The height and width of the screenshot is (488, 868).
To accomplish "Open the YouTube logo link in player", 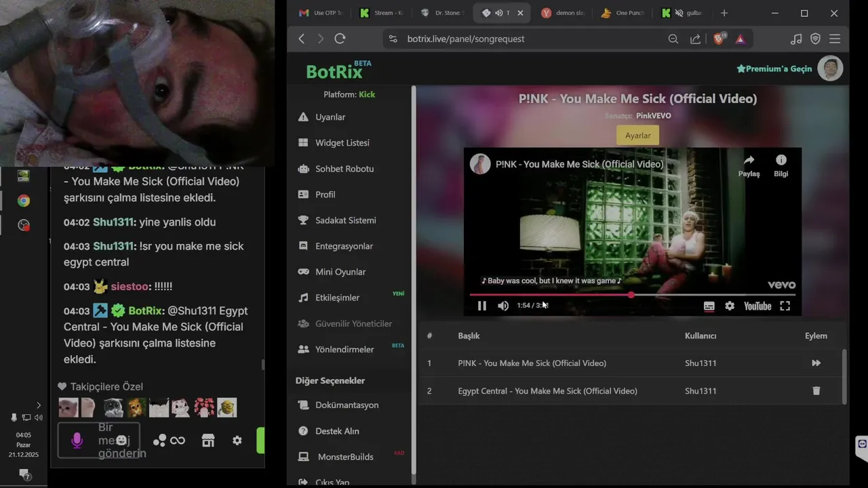I will point(757,306).
